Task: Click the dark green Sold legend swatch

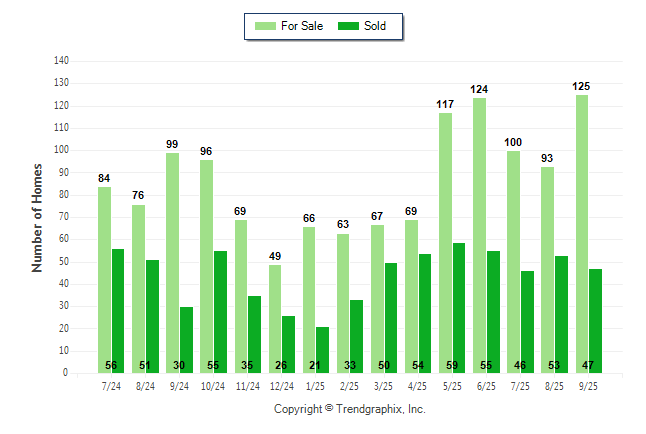Action: point(349,26)
